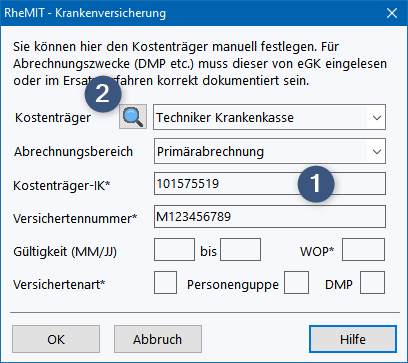408x363 pixels.
Task: Close the Krankenversicherung dialog window
Action: pyautogui.click(x=391, y=14)
